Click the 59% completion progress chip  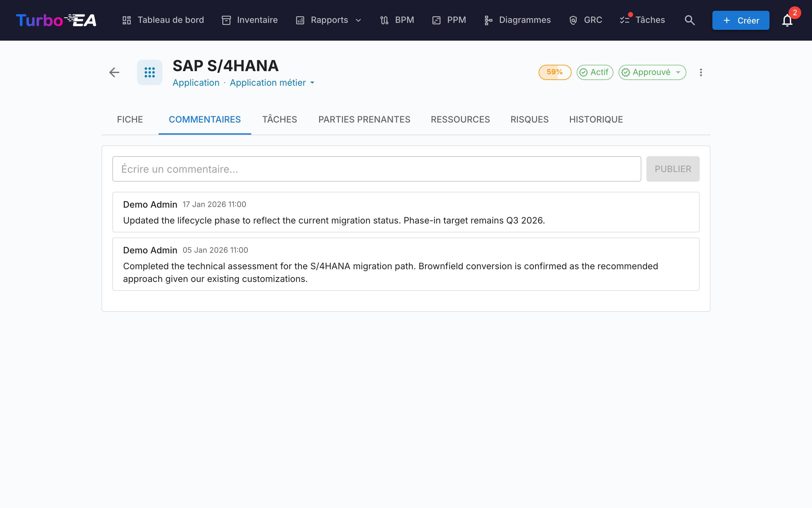coord(555,72)
